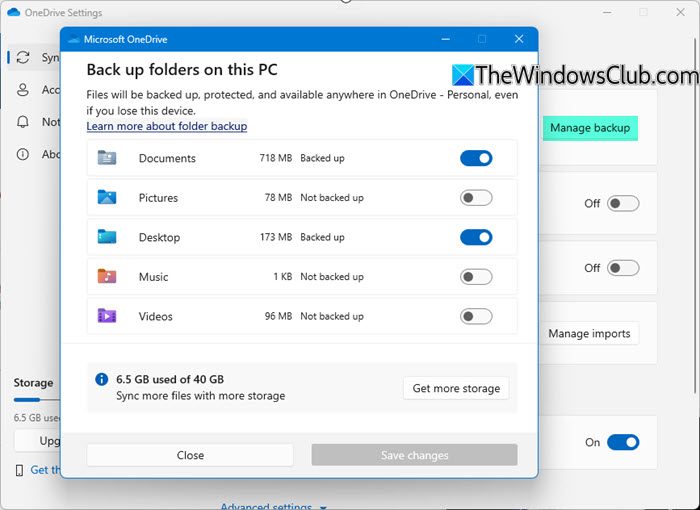Viewport: 700px width, 510px height.
Task: Click the cloud icon in the Microsoft OneDrive title bar
Action: pos(74,40)
